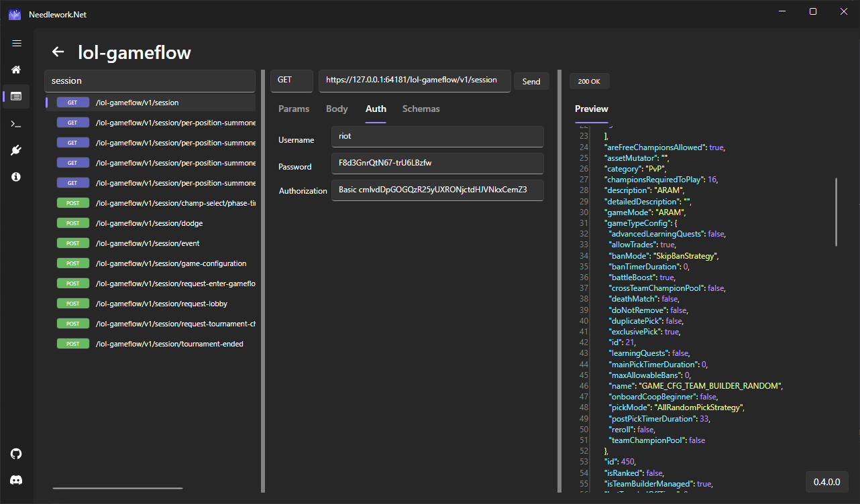Switch to the Body tab
Viewport: 860px width, 504px height.
(337, 109)
